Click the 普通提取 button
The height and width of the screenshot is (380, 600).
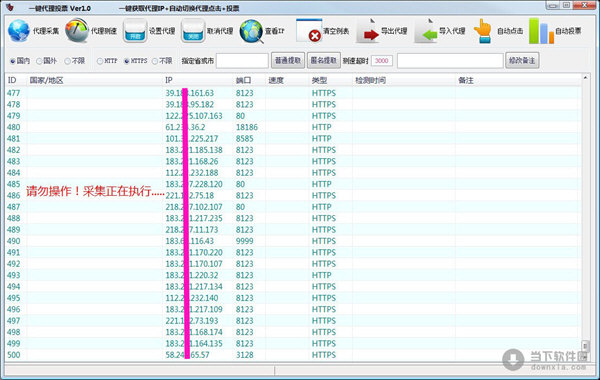[288, 60]
